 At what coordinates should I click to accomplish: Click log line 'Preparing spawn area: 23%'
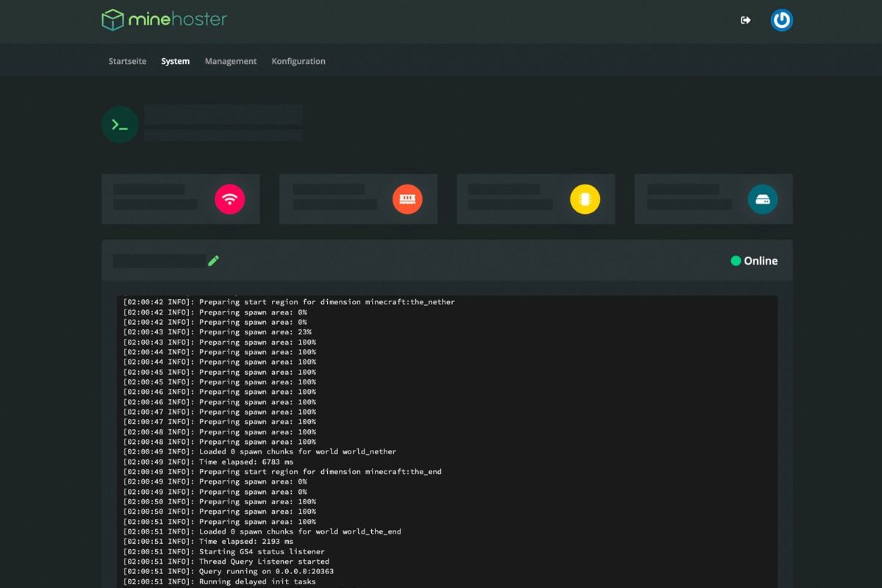(218, 332)
